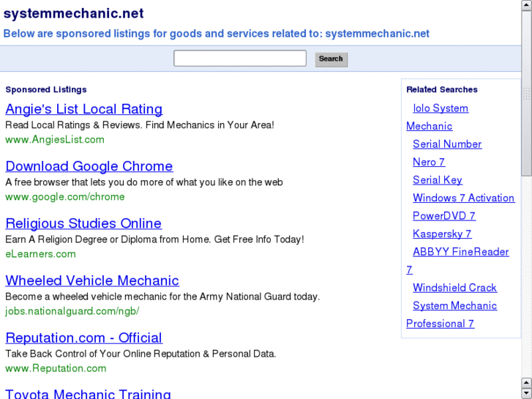The width and height of the screenshot is (532, 399).
Task: Click the Related Searches heading
Action: pos(442,89)
